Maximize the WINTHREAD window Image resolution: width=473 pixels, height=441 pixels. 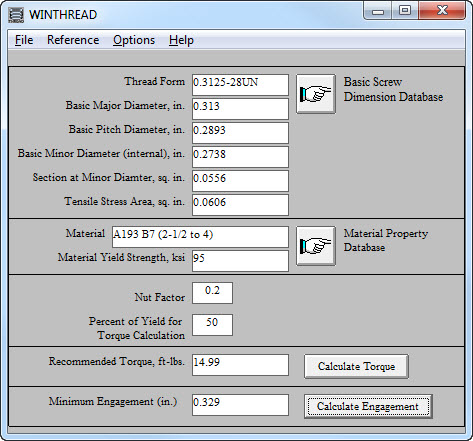tap(405, 11)
